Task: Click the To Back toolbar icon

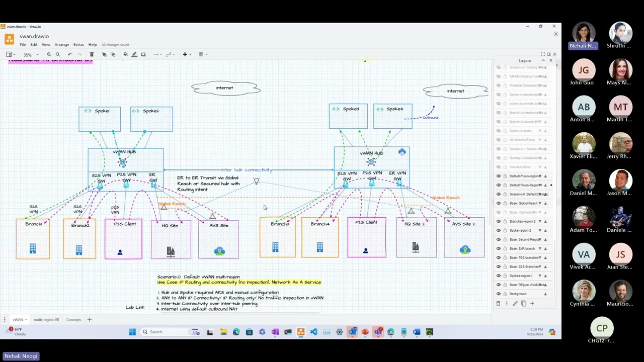Action: (113, 54)
